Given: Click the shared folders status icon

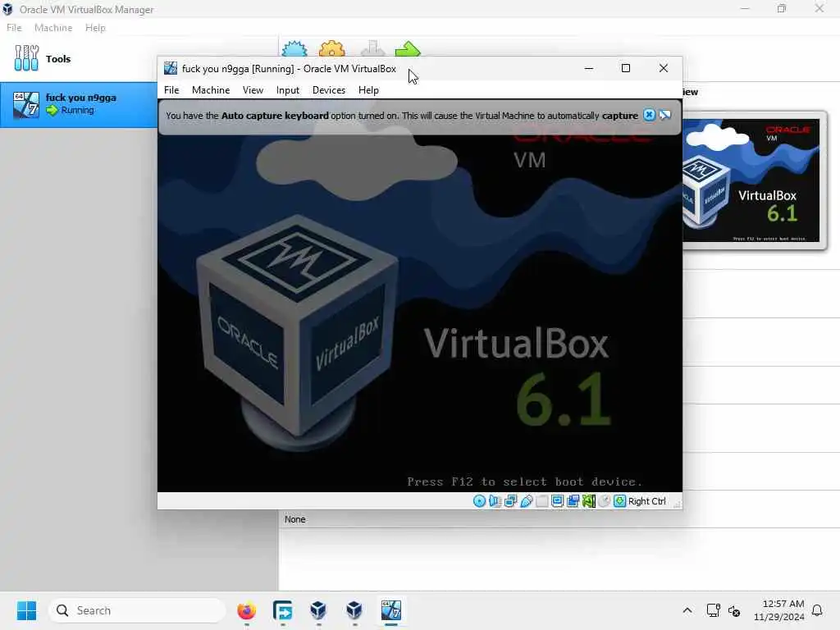Looking at the screenshot, I should [541, 501].
